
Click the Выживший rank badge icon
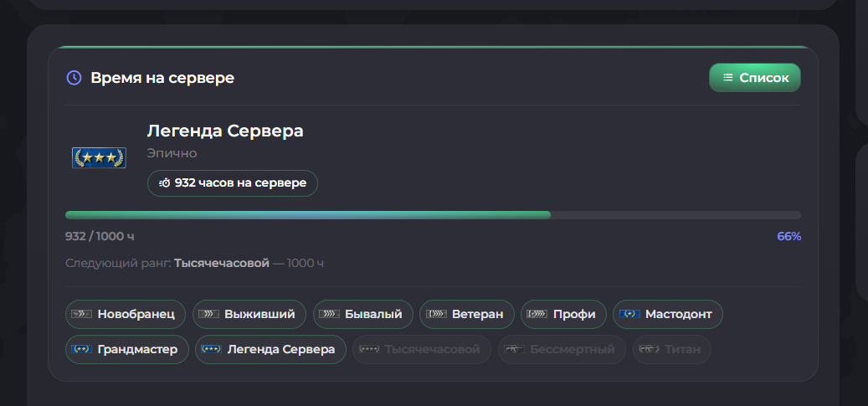[x=208, y=315]
